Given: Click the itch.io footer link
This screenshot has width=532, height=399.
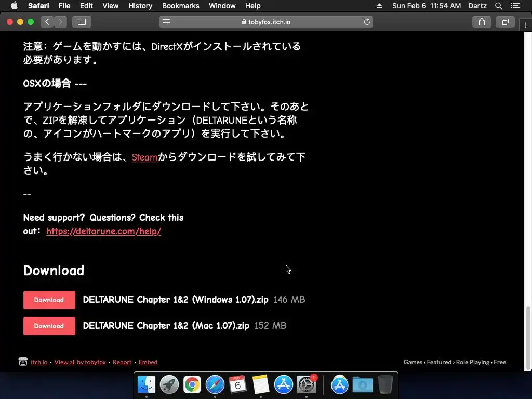Looking at the screenshot, I should pyautogui.click(x=39, y=362).
